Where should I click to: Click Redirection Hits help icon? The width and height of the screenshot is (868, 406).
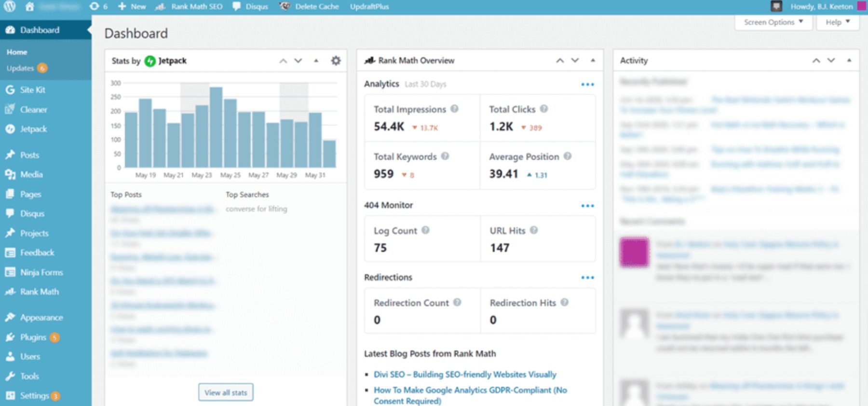point(564,302)
